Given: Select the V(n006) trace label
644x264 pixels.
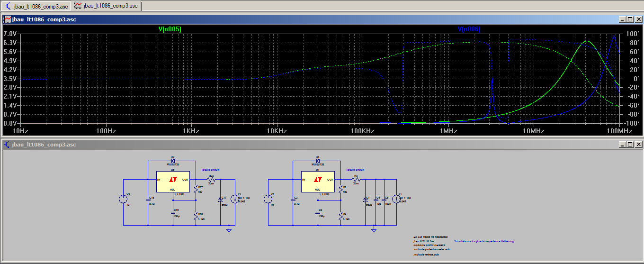Looking at the screenshot, I should [x=469, y=29].
